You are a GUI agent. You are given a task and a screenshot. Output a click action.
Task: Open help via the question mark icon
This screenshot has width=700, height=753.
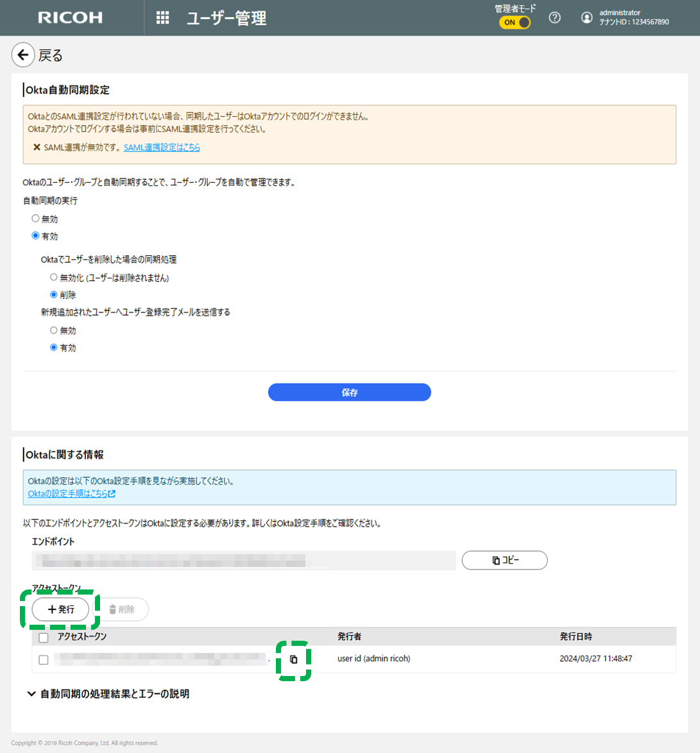(x=554, y=18)
